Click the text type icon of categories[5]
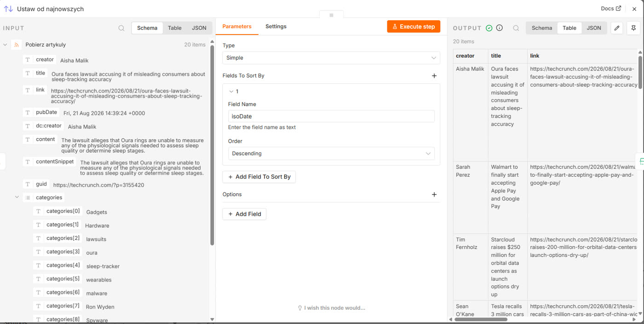644x324 pixels. coord(39,279)
